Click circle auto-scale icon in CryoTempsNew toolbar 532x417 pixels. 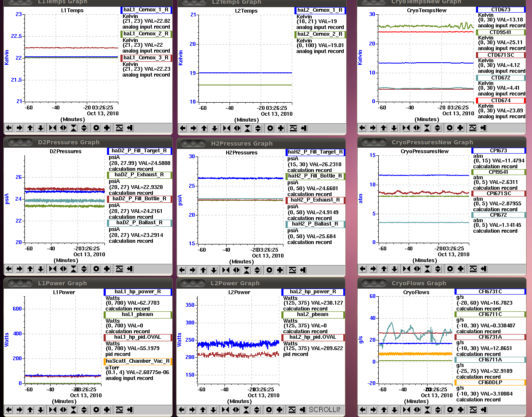point(450,128)
